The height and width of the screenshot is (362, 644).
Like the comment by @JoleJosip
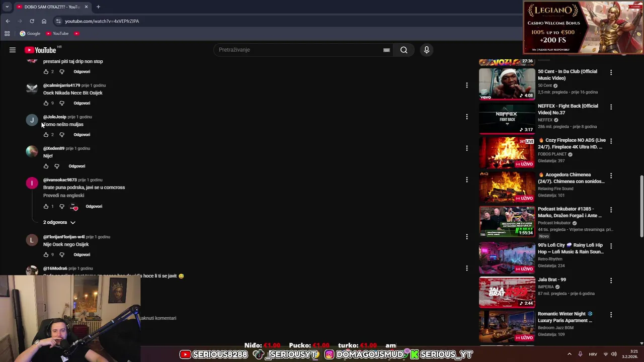coord(46,135)
